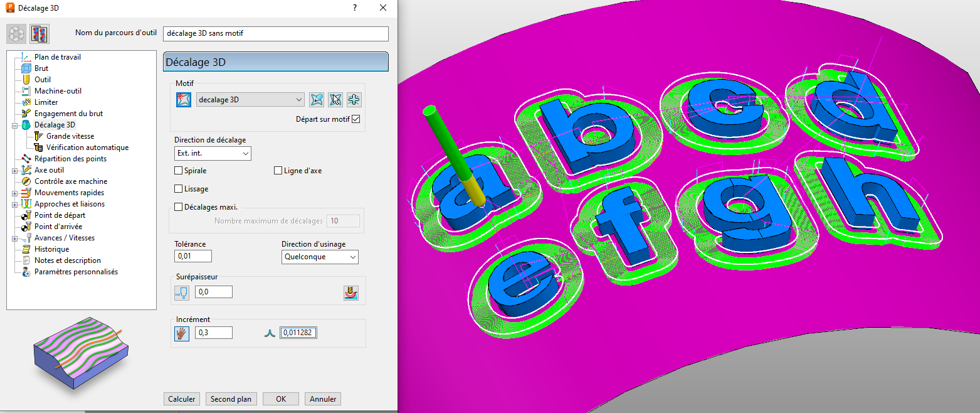Open the Direction d'usinage dropdown
Image resolution: width=980 pixels, height=413 pixels.
pos(320,257)
